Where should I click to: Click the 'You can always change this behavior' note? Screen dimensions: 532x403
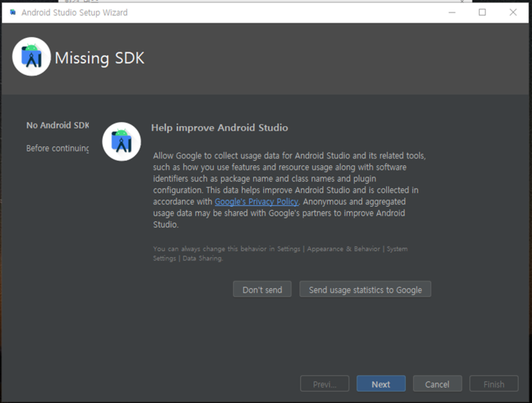point(280,254)
